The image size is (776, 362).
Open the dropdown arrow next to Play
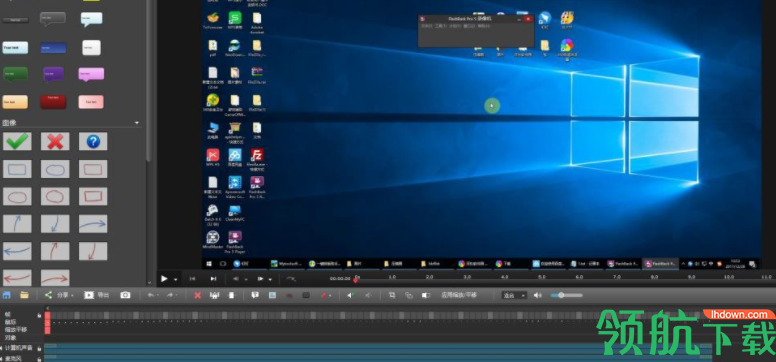point(175,280)
